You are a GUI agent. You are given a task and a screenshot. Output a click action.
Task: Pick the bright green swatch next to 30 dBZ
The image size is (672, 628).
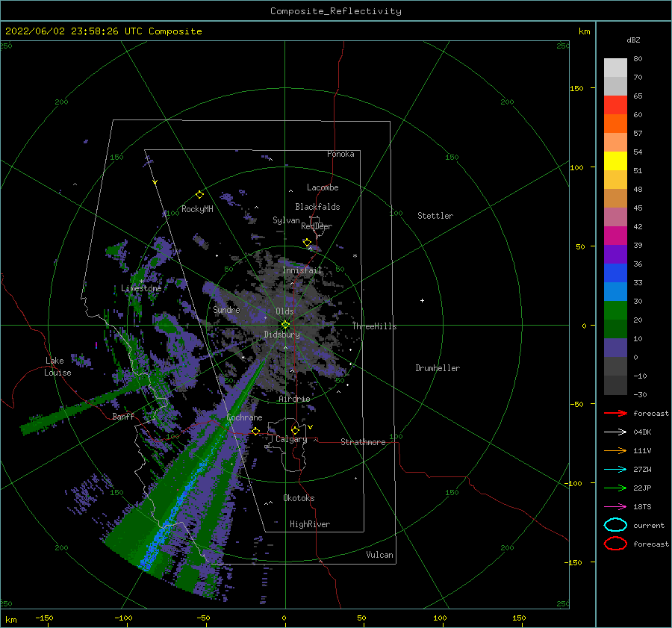[x=615, y=311]
